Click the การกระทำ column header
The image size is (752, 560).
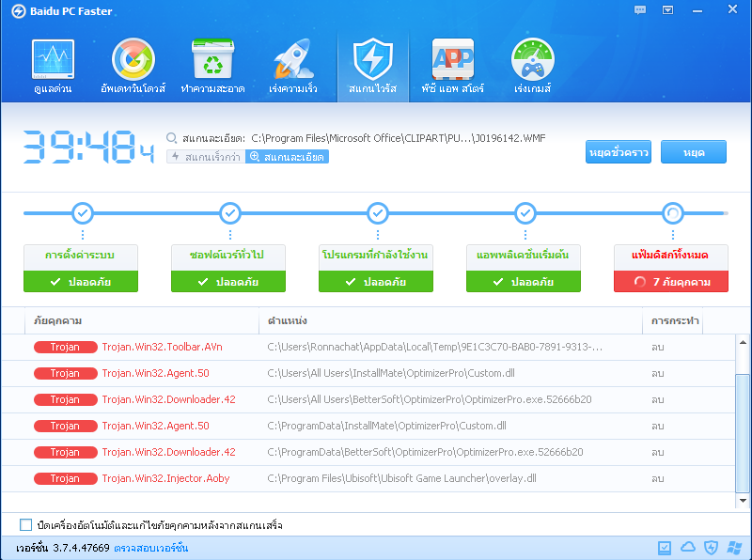click(672, 320)
